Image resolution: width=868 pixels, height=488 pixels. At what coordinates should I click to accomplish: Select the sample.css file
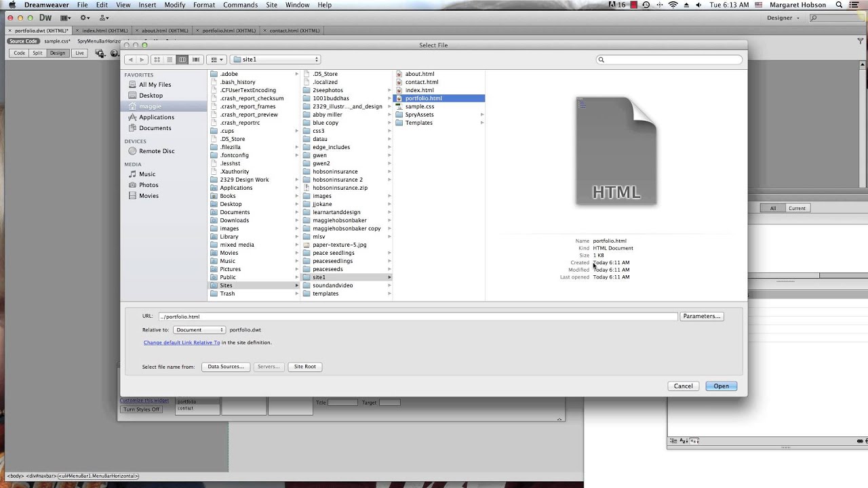click(x=419, y=106)
